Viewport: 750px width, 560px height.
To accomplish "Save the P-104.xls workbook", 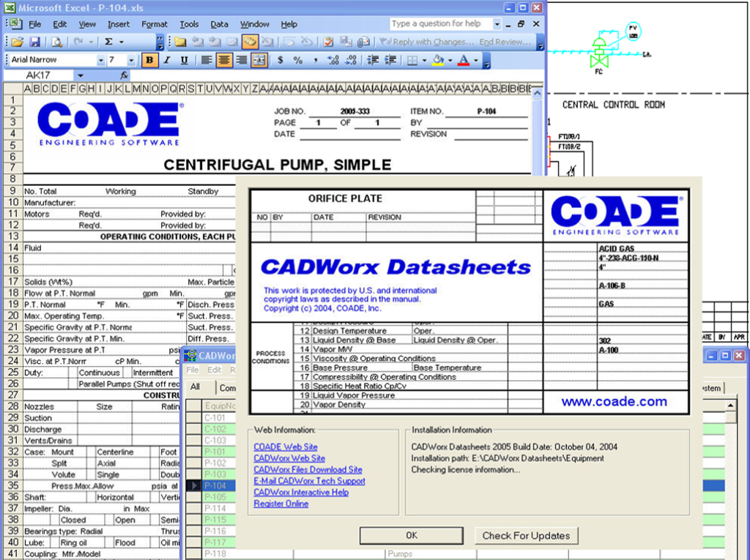I will click(x=35, y=42).
